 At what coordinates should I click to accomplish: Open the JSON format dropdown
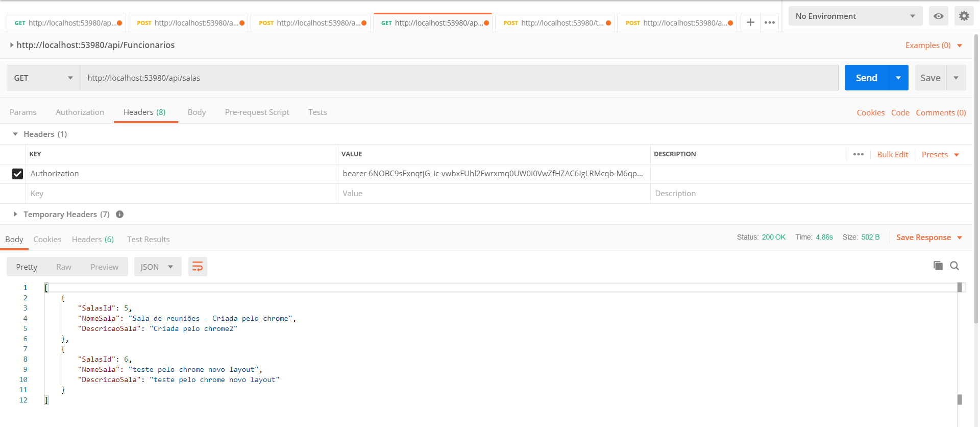158,267
